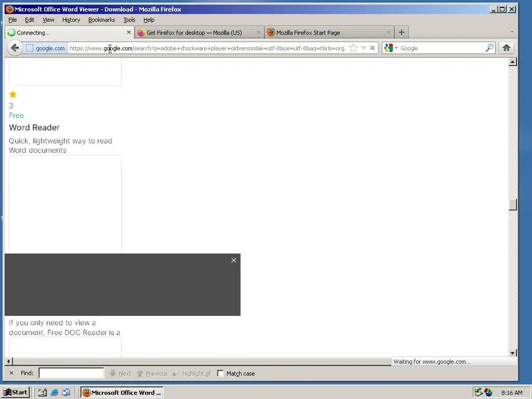Dismiss the dark overlay banner with X

[x=234, y=260]
